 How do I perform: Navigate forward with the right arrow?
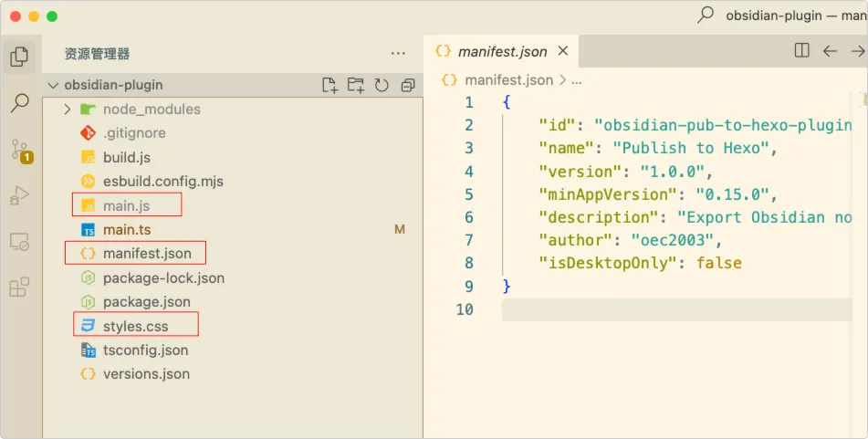(x=858, y=51)
